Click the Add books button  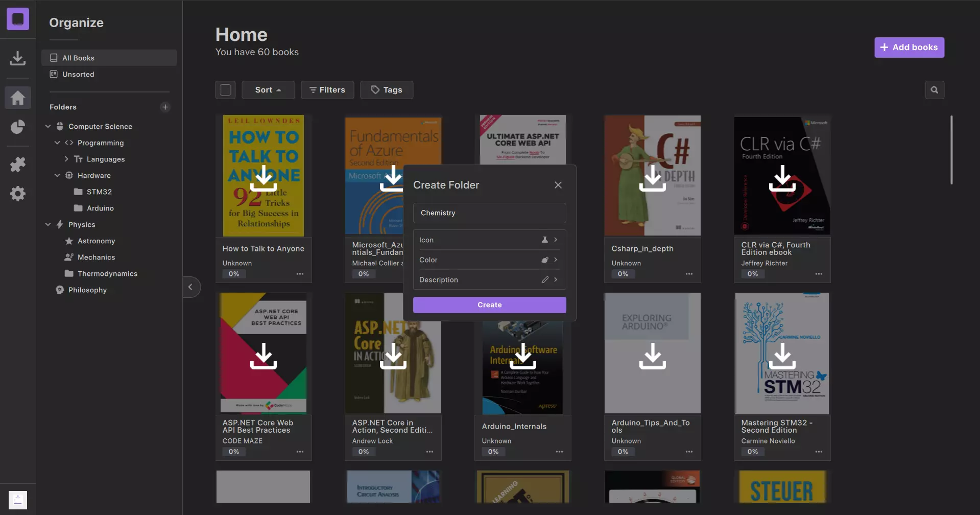[909, 48]
